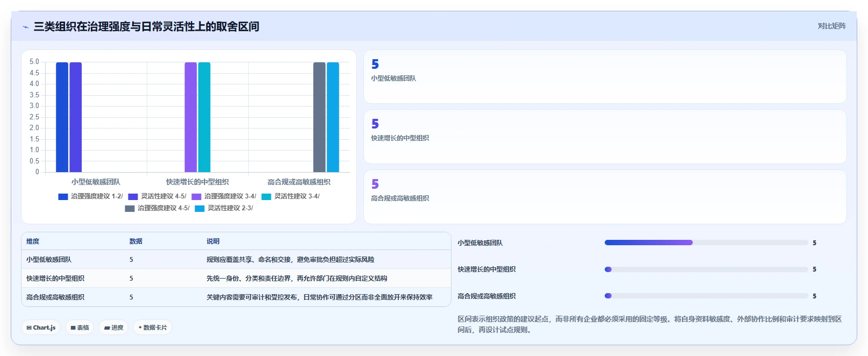Click the 快速增长的中型组织 x-axis label in the chart

[197, 182]
